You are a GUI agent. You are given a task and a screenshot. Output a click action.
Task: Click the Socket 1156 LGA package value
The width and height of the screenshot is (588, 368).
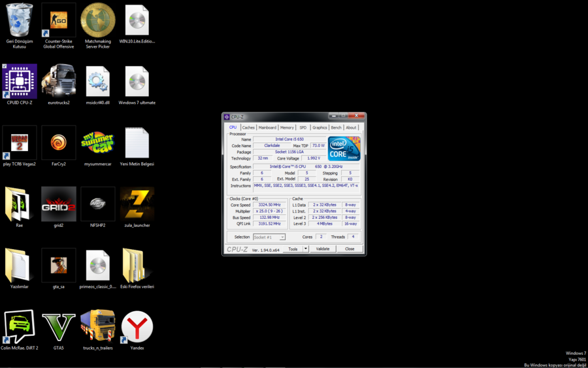click(289, 152)
